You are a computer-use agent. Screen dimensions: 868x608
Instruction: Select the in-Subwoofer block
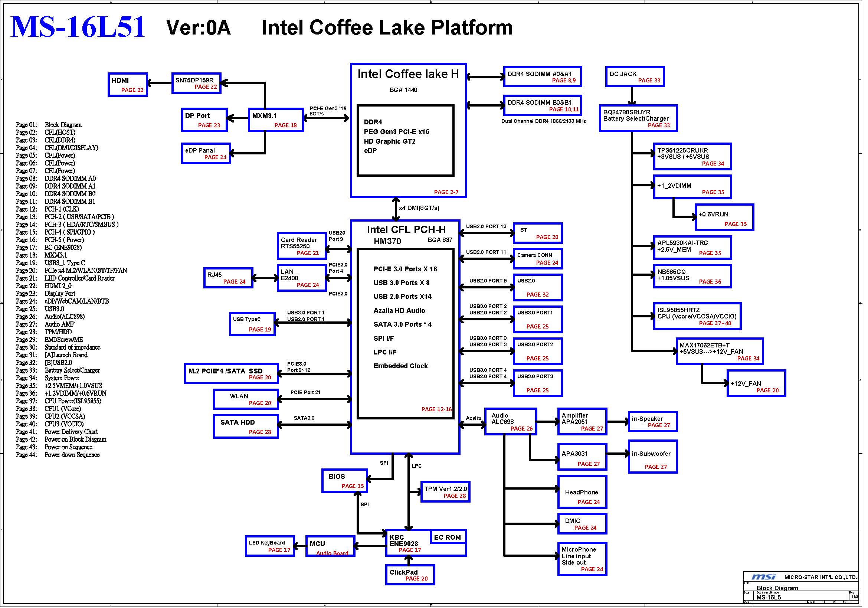point(652,457)
